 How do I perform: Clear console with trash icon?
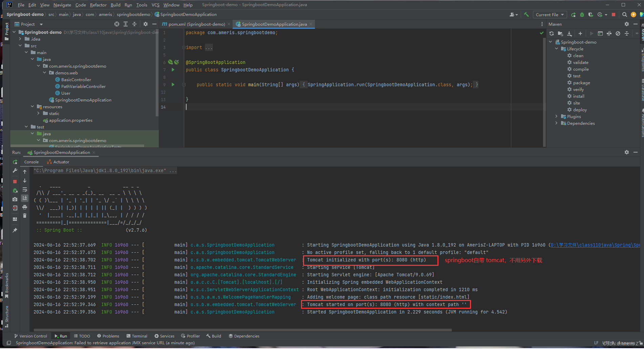click(x=25, y=216)
